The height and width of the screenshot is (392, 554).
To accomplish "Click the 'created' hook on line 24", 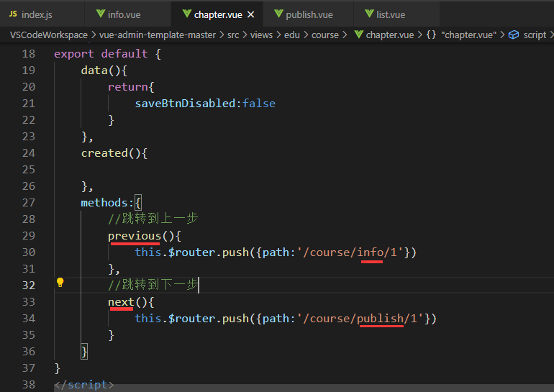I will tap(104, 153).
